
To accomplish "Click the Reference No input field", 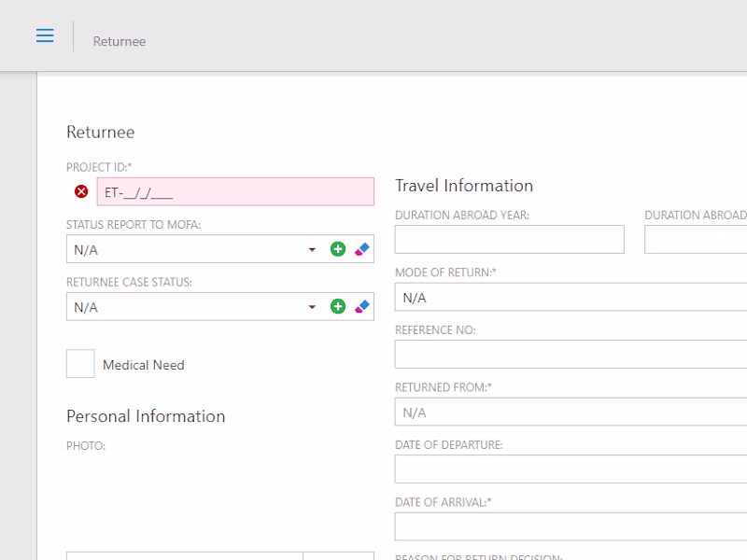I will (x=570, y=355).
